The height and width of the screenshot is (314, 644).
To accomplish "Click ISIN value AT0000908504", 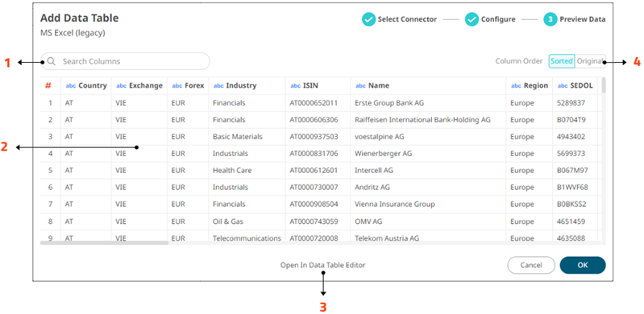I will 314,204.
